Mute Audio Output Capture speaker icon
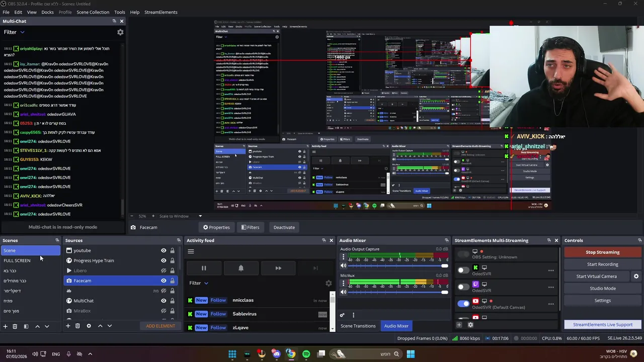 click(344, 265)
